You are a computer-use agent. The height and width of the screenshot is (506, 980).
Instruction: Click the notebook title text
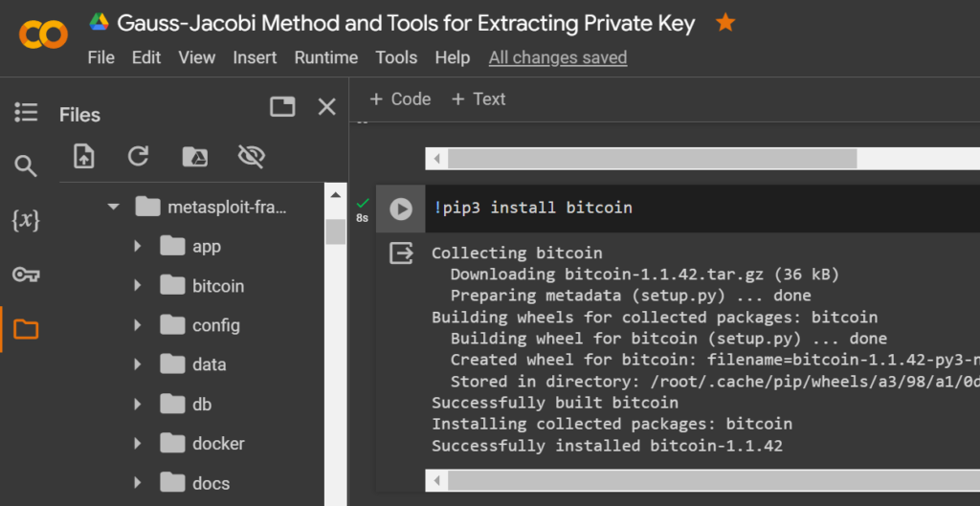click(x=406, y=23)
